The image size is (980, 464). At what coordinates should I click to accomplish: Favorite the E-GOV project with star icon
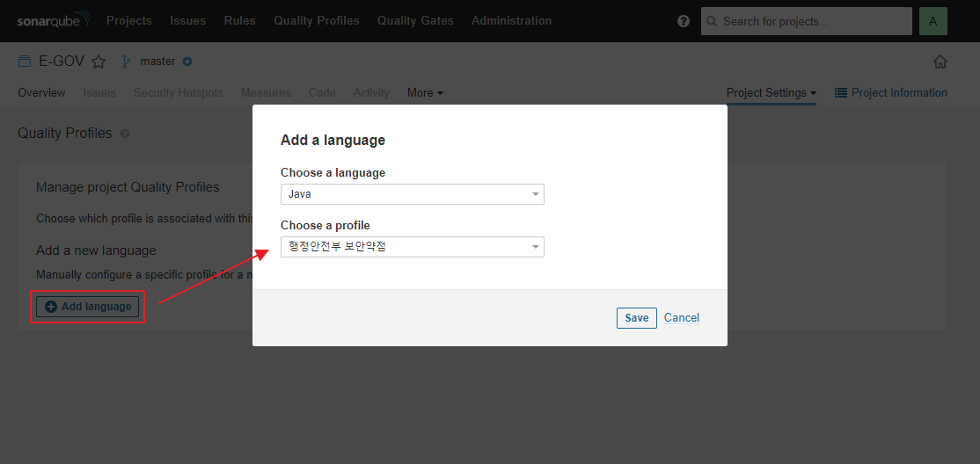coord(99,62)
